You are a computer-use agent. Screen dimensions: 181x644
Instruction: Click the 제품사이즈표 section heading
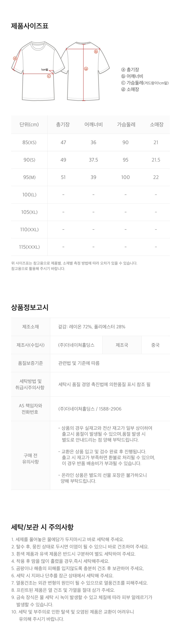pyautogui.click(x=30, y=26)
